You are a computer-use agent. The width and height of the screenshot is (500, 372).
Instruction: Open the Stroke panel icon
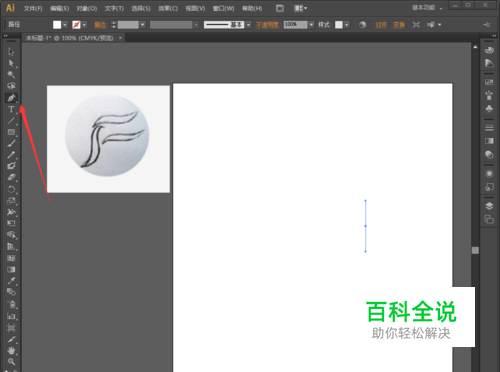coord(489,128)
